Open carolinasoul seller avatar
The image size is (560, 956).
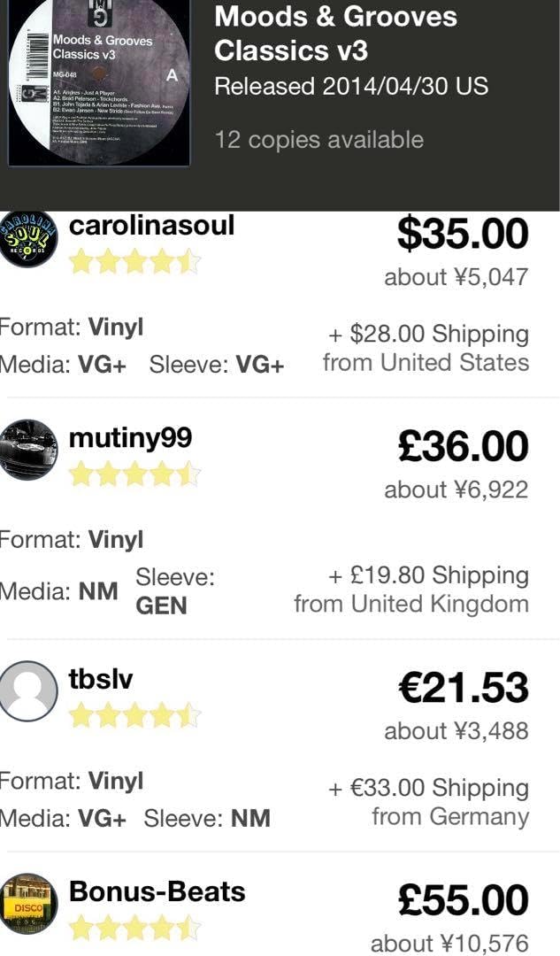(28, 239)
